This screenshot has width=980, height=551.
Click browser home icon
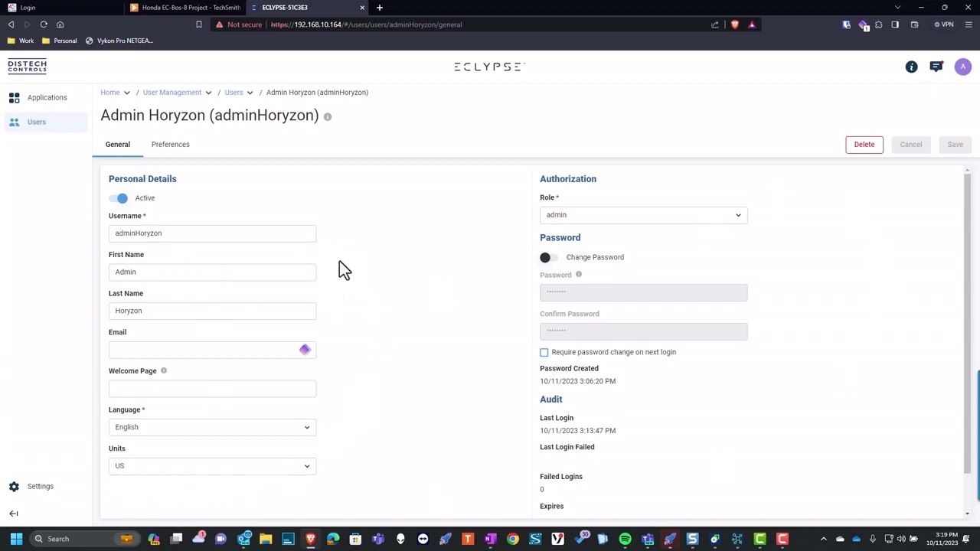click(x=60, y=24)
